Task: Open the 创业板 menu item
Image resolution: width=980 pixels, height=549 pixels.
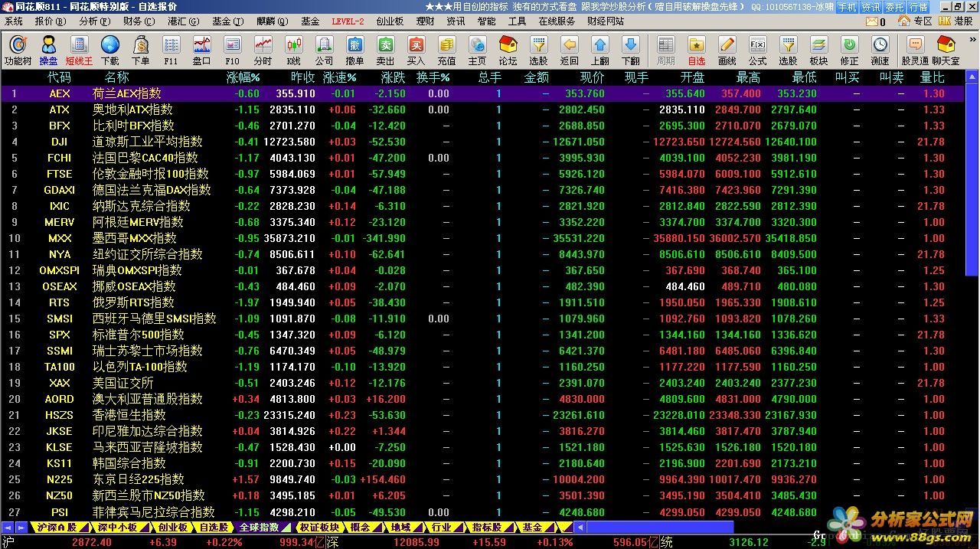Action: (x=390, y=21)
